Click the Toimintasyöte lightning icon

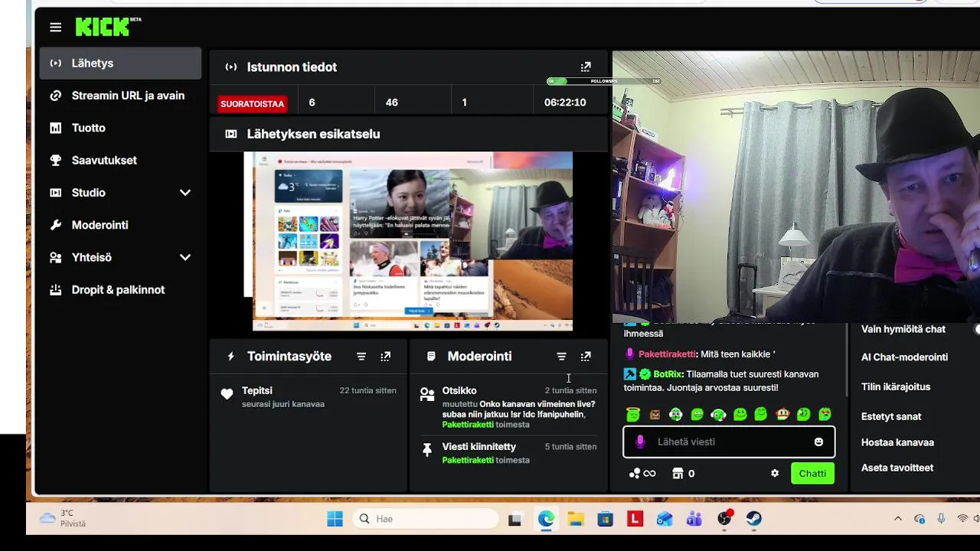(x=230, y=357)
